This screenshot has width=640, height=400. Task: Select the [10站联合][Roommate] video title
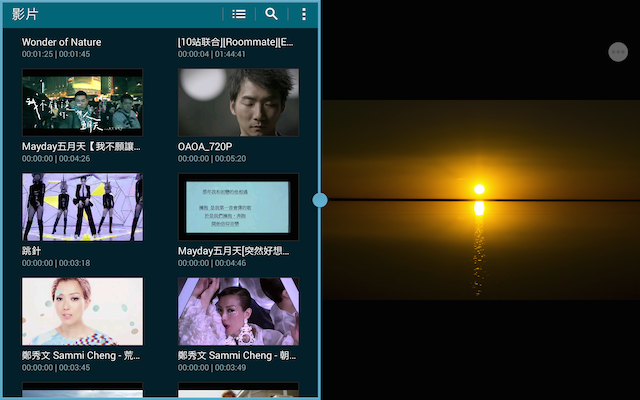click(x=236, y=42)
